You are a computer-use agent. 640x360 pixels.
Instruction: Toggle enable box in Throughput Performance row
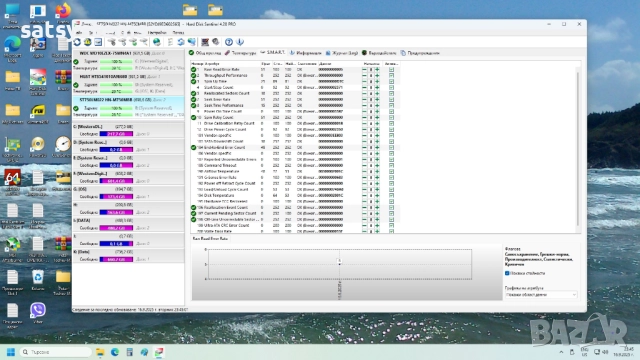pyautogui.click(x=391, y=76)
